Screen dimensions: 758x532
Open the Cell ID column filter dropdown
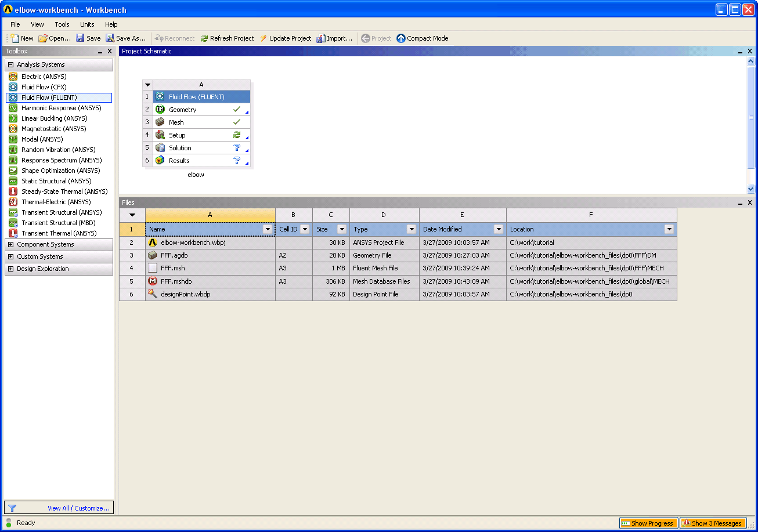305,229
